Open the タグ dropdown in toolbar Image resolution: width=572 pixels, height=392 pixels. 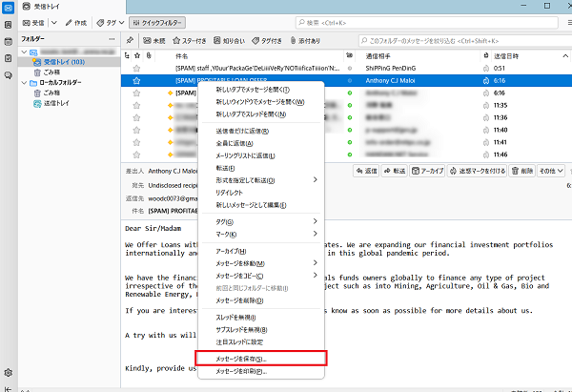111,23
